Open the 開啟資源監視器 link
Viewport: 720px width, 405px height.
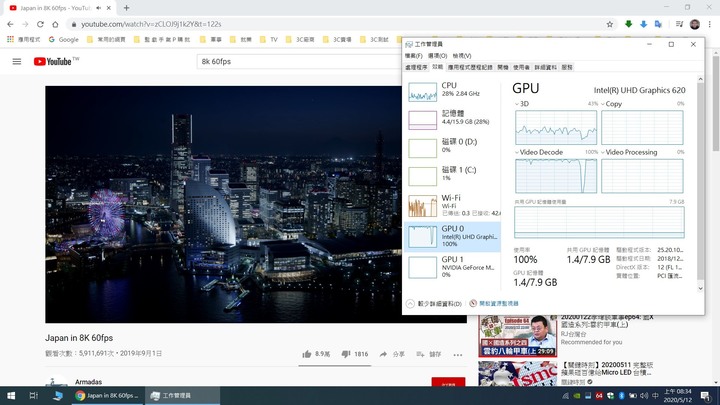[x=497, y=303]
